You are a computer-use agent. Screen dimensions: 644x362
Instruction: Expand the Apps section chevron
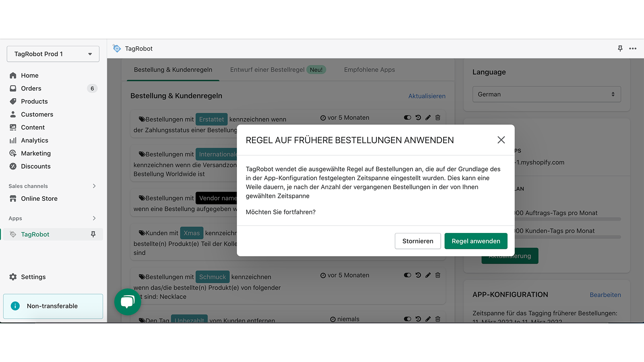pos(94,218)
